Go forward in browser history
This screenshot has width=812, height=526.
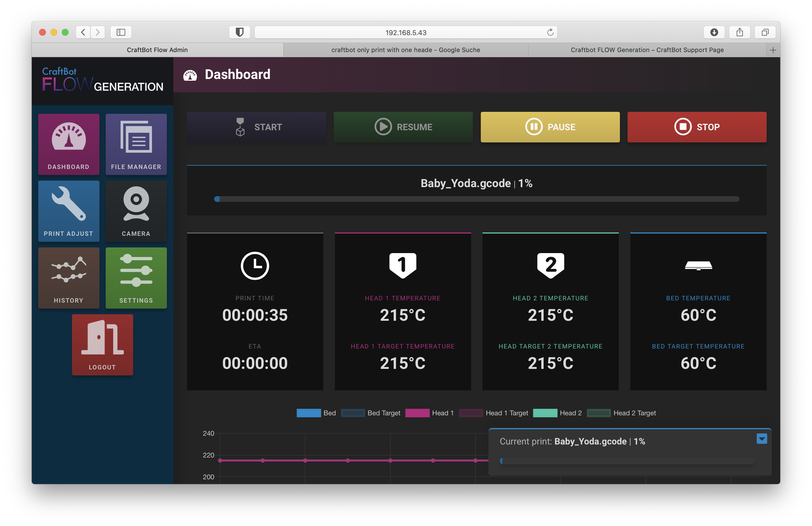98,32
